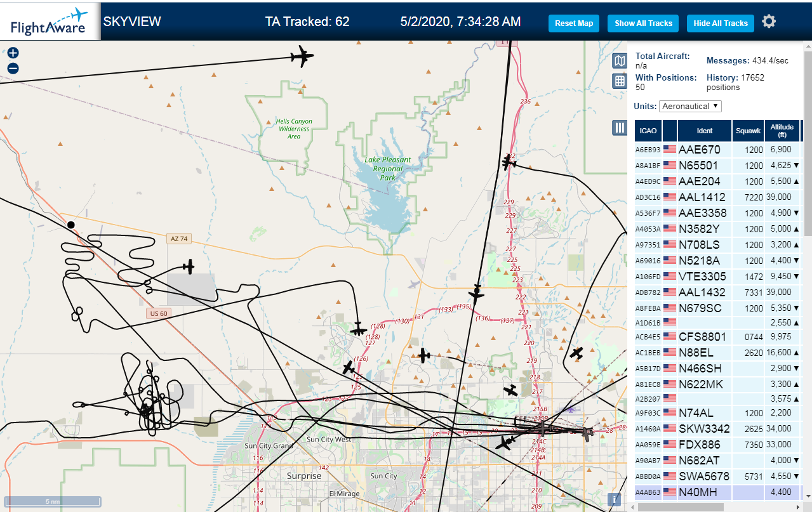The image size is (812, 512).
Task: Click the black dot track endpoint on map
Action: [x=71, y=225]
